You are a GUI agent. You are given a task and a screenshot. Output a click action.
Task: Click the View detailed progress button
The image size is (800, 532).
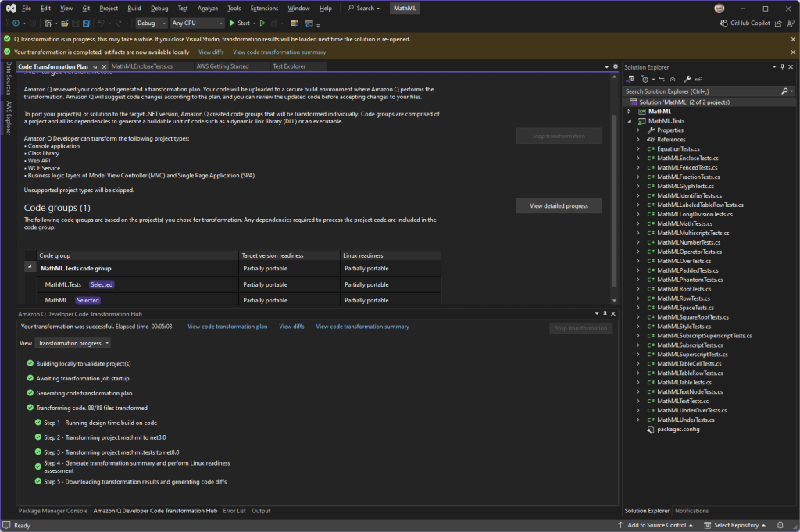pos(559,206)
